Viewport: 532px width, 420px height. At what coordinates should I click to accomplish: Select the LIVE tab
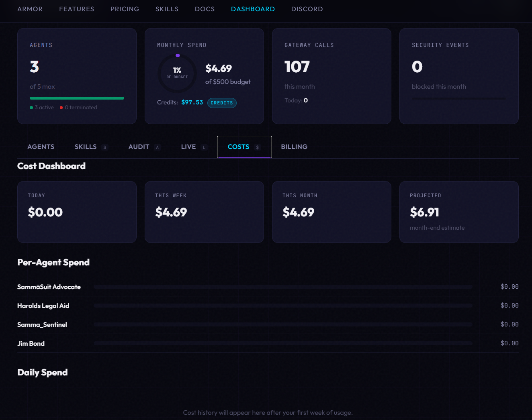pos(188,147)
